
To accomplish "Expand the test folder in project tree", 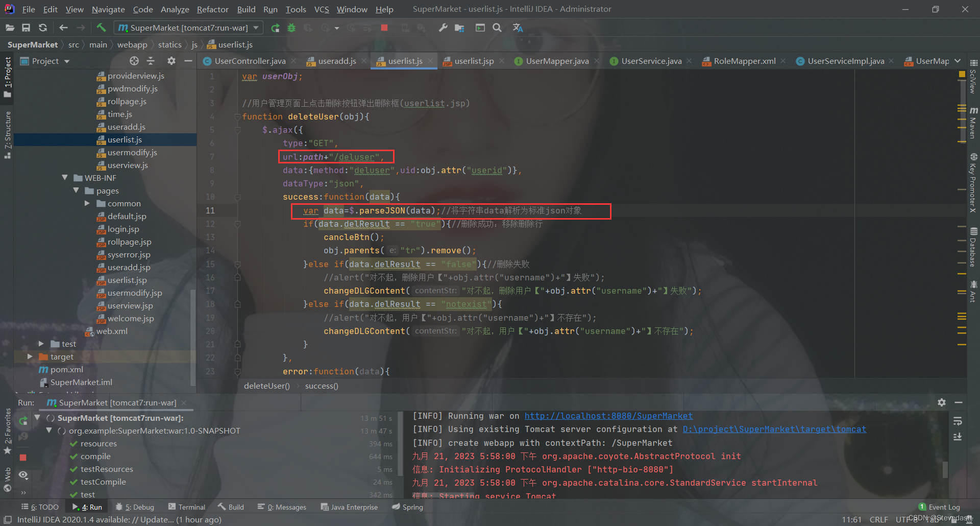I will (x=41, y=344).
